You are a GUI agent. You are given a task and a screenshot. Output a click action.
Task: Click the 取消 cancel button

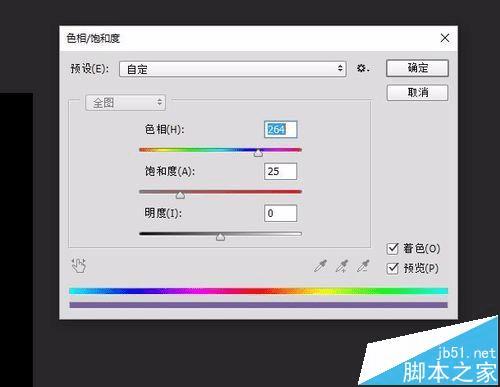click(x=417, y=92)
